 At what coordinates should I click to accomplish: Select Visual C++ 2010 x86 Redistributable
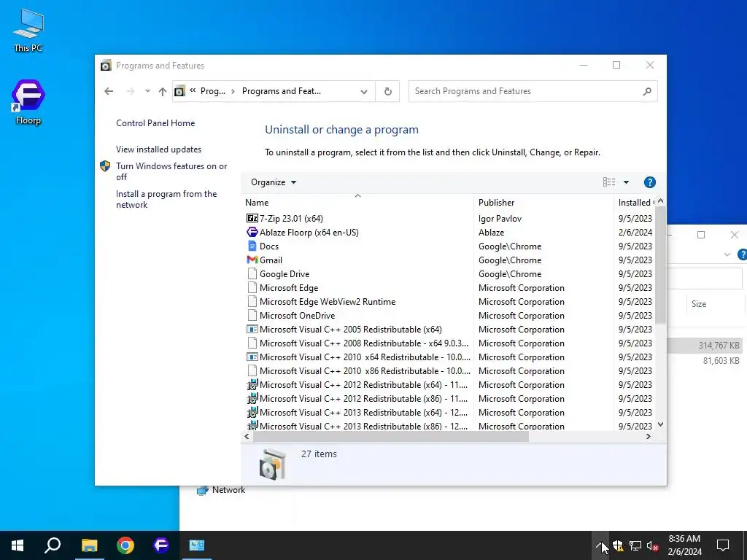[x=357, y=371]
